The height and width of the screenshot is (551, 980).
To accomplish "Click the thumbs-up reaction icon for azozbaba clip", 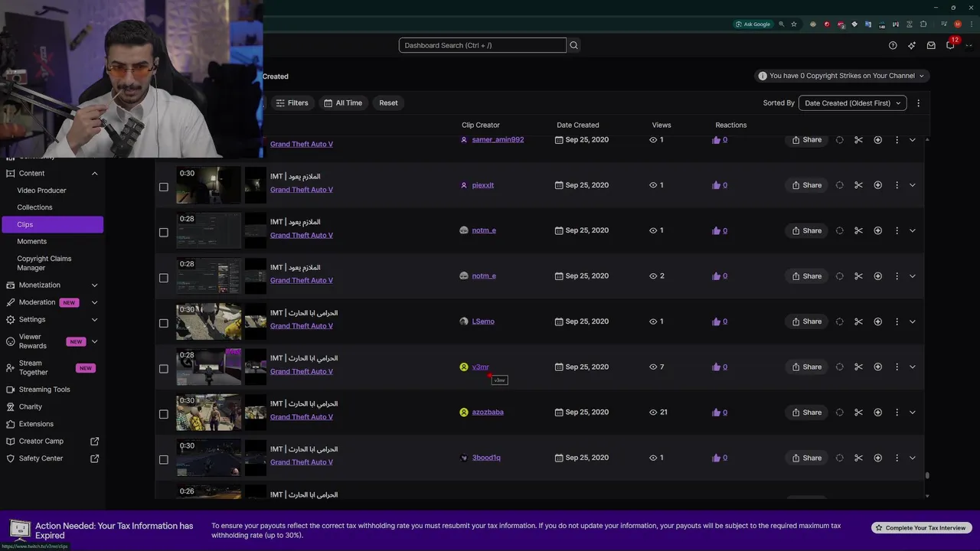I will click(716, 412).
